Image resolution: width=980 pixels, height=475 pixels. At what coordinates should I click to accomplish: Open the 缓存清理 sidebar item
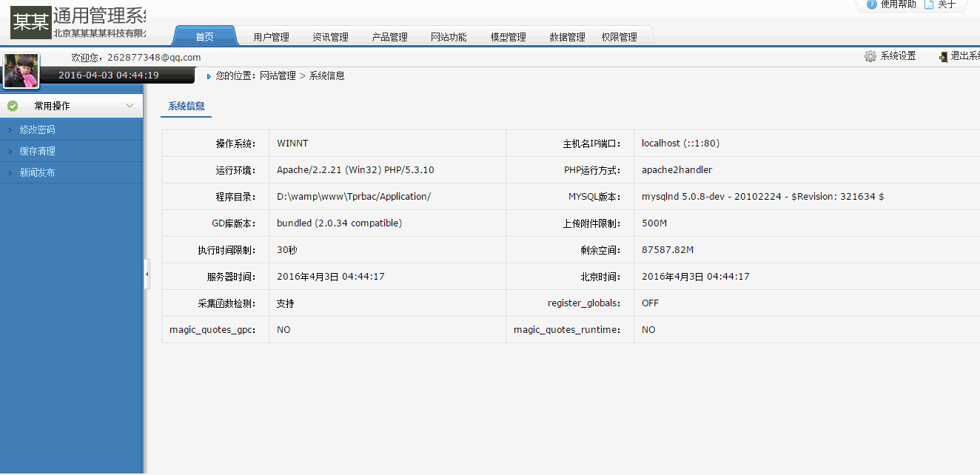[x=37, y=151]
